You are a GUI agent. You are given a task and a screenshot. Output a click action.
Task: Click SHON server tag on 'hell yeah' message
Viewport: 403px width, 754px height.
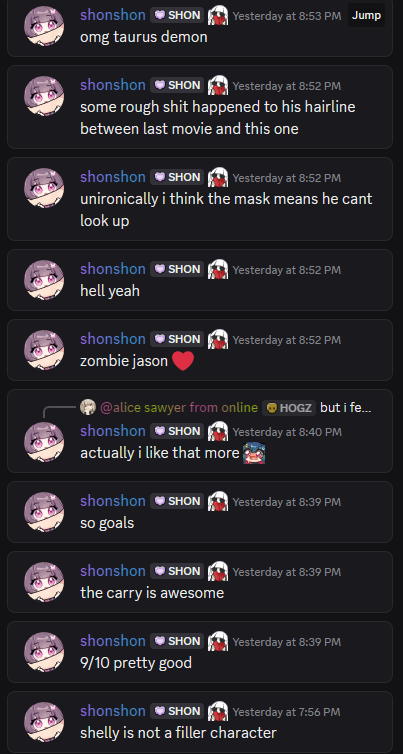pyautogui.click(x=177, y=269)
